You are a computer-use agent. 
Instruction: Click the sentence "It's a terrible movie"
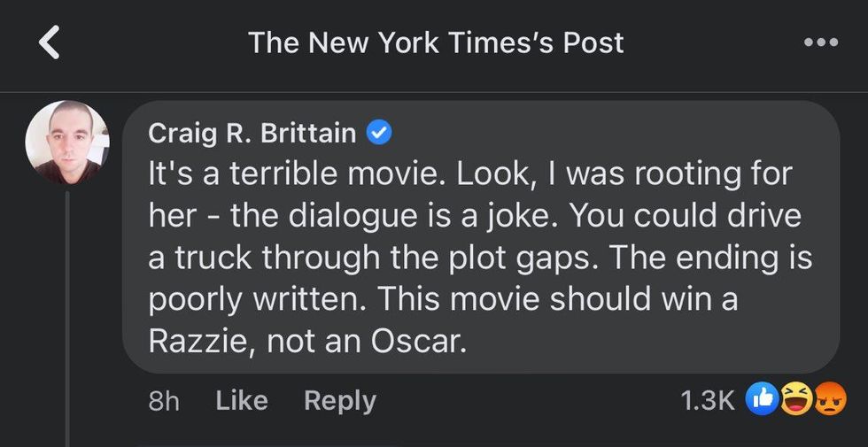click(298, 175)
